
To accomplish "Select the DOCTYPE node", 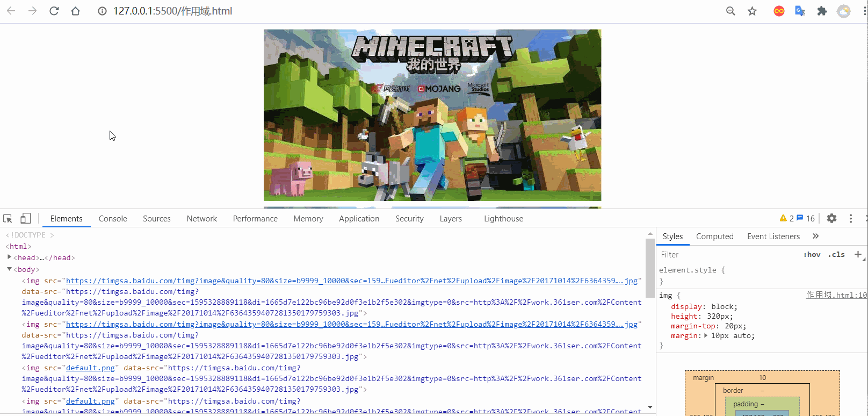I will pos(30,235).
